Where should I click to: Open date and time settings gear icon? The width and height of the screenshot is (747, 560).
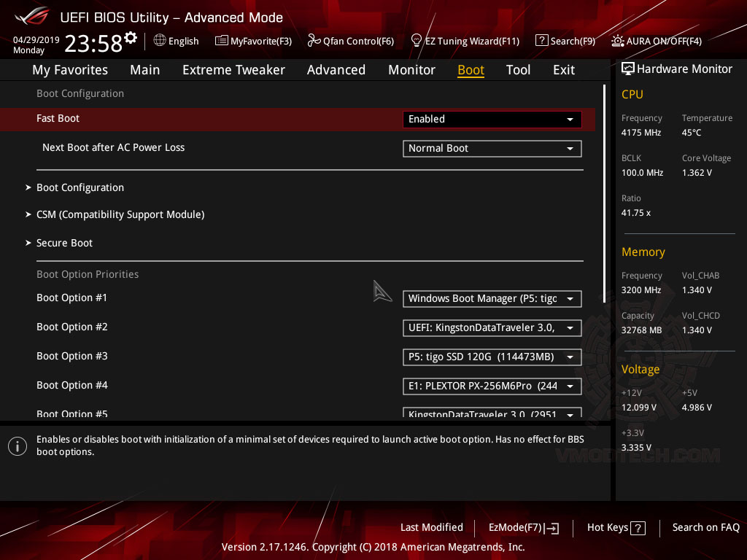(131, 37)
